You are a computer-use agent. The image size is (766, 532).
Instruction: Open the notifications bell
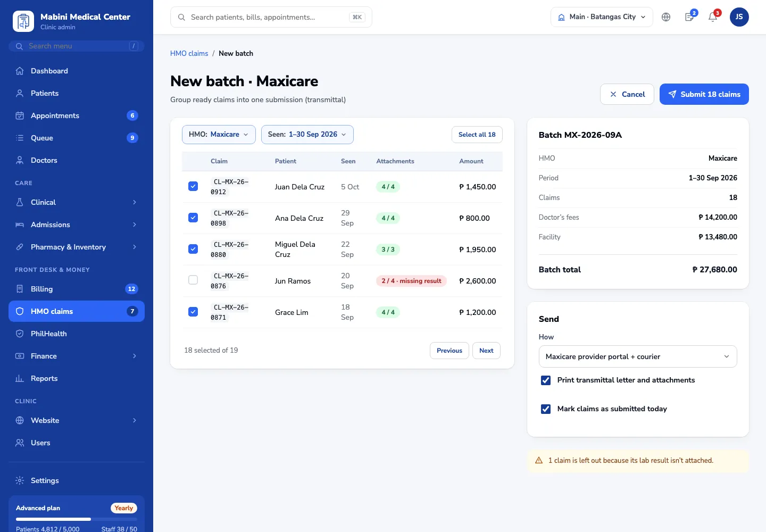tap(713, 17)
